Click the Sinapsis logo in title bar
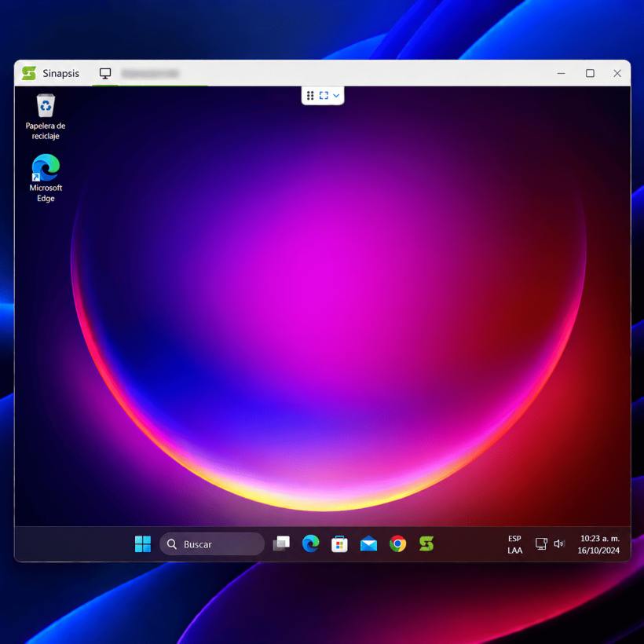This screenshot has height=644, width=644. 29,73
